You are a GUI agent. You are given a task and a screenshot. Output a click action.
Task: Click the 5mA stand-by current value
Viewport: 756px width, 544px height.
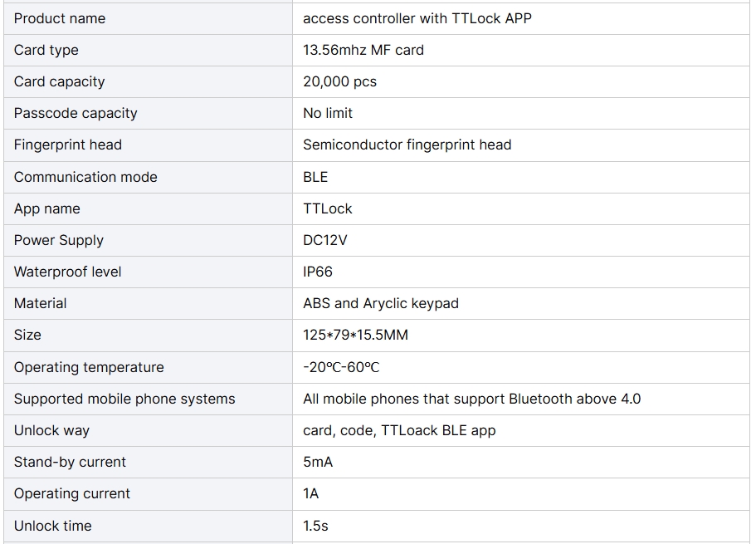point(318,462)
